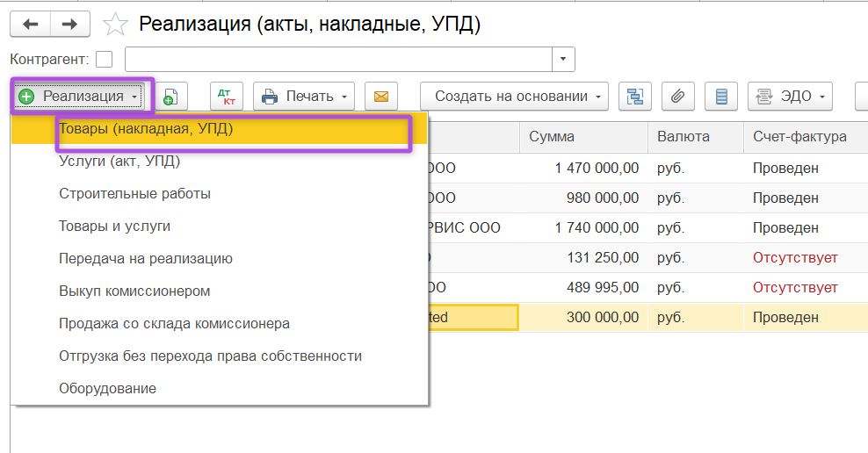Click green plus icon on Реализация button
The width and height of the screenshot is (868, 453).
click(x=26, y=97)
